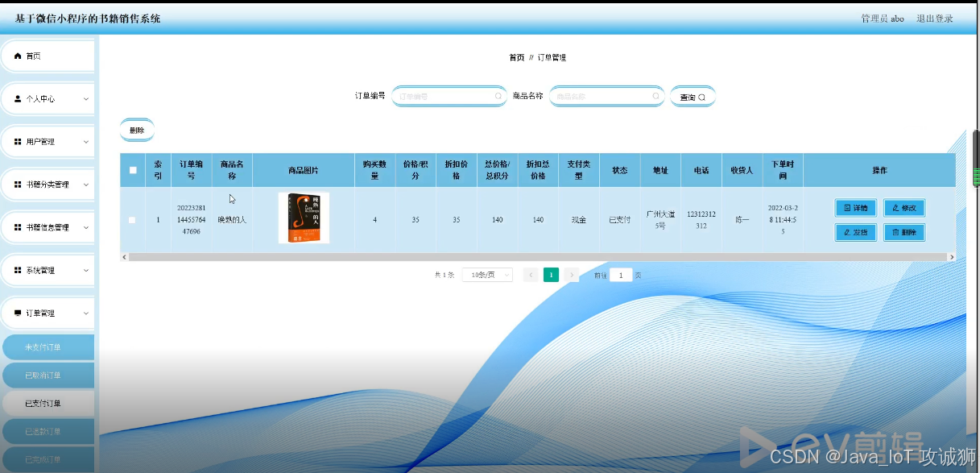
Task: Click the 订单管理 breadcrumb text
Action: (552, 58)
